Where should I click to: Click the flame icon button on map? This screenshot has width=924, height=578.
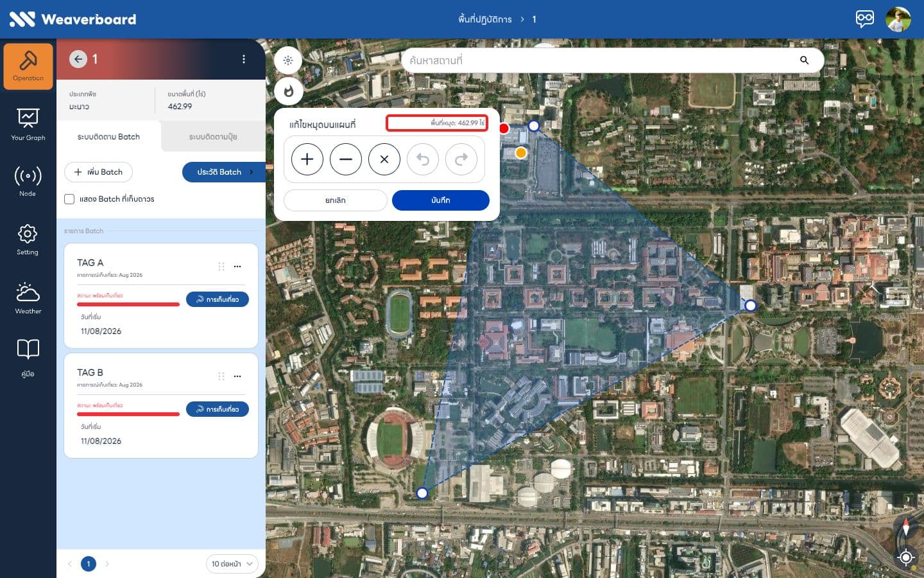288,91
